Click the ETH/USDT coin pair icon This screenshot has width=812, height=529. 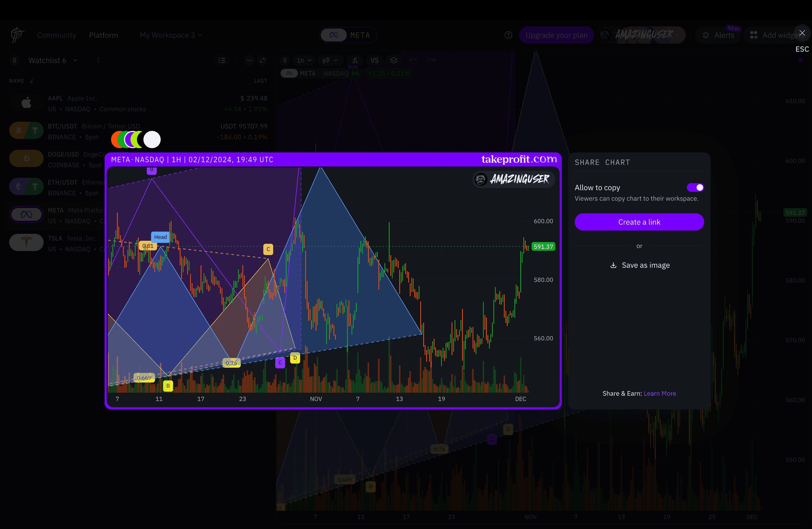[x=26, y=186]
